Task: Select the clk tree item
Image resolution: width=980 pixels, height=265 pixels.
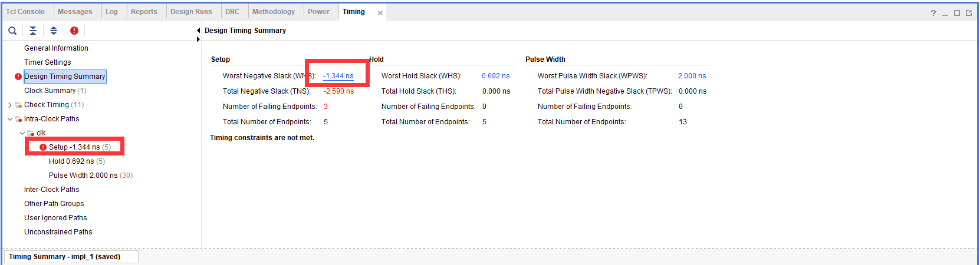Action: (41, 133)
